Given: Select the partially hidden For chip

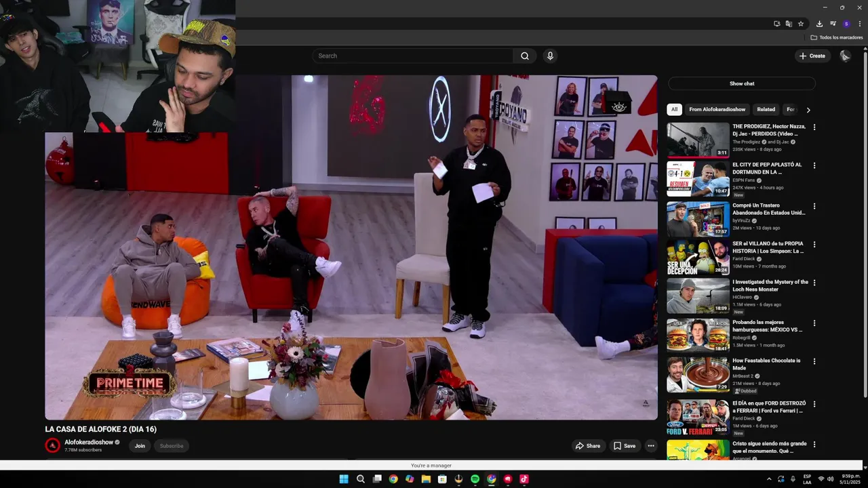Looking at the screenshot, I should pos(790,109).
